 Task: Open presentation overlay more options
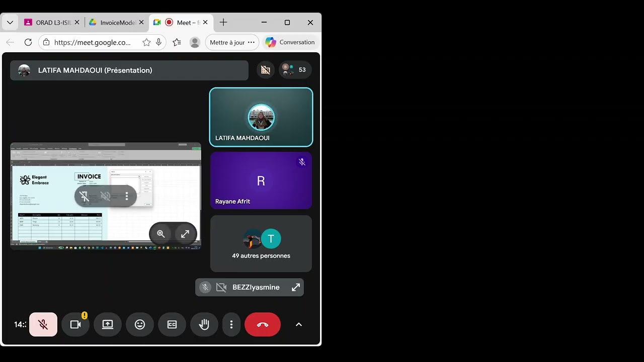click(127, 196)
